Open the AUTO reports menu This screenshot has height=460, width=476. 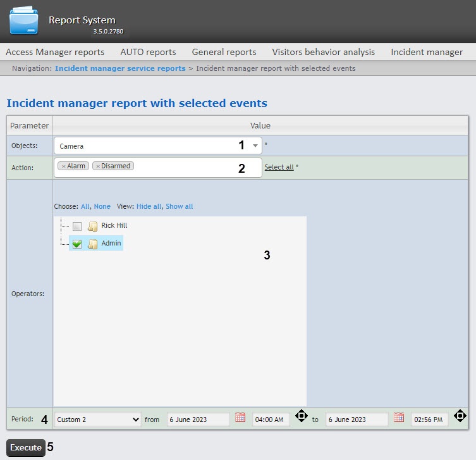(x=148, y=53)
